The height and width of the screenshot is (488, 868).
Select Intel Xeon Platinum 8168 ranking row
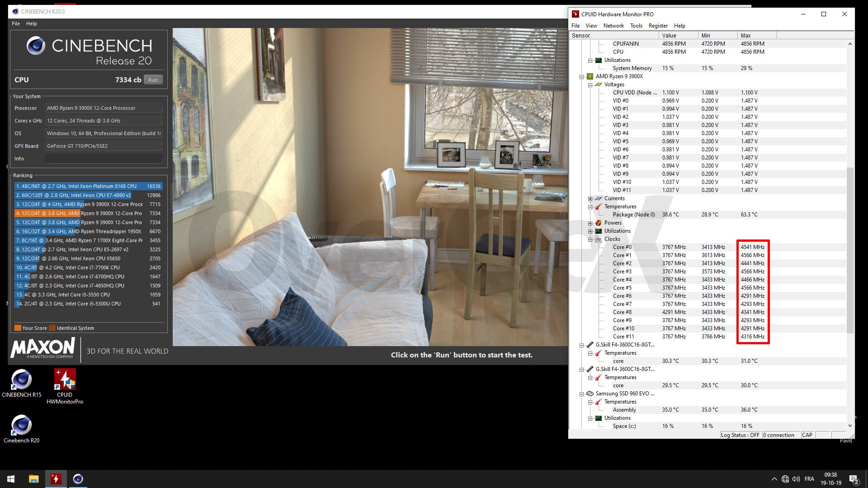(x=88, y=186)
